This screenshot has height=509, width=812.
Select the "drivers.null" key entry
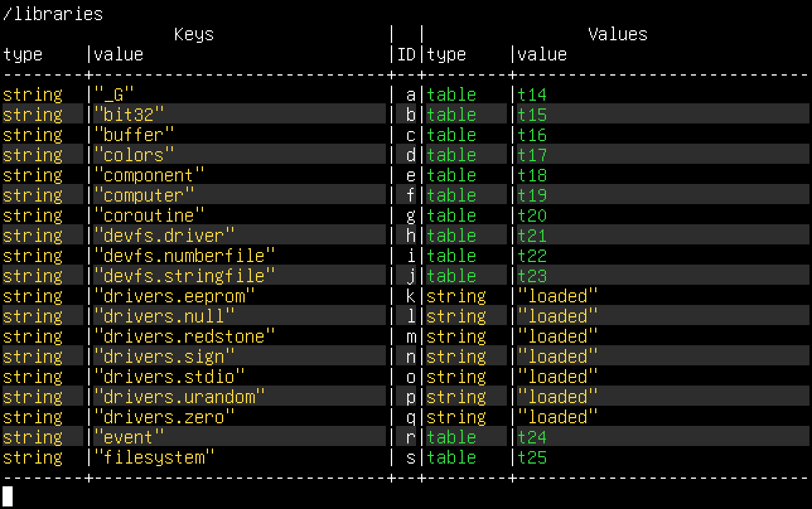tap(165, 316)
